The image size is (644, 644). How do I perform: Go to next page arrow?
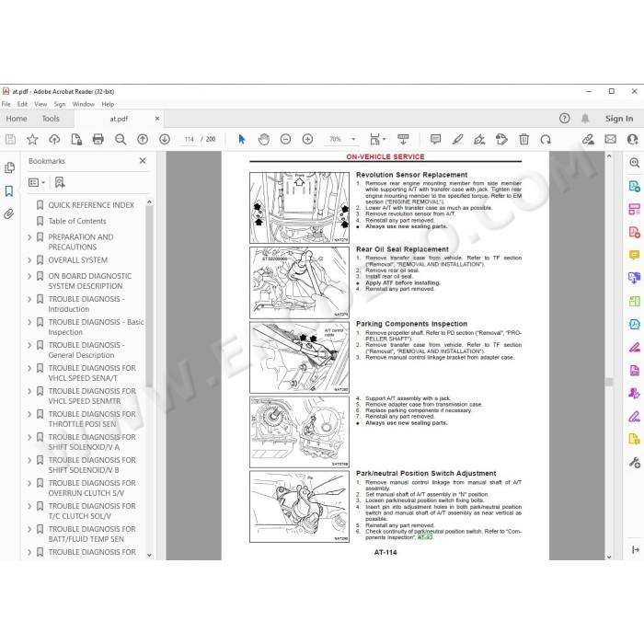(165, 140)
